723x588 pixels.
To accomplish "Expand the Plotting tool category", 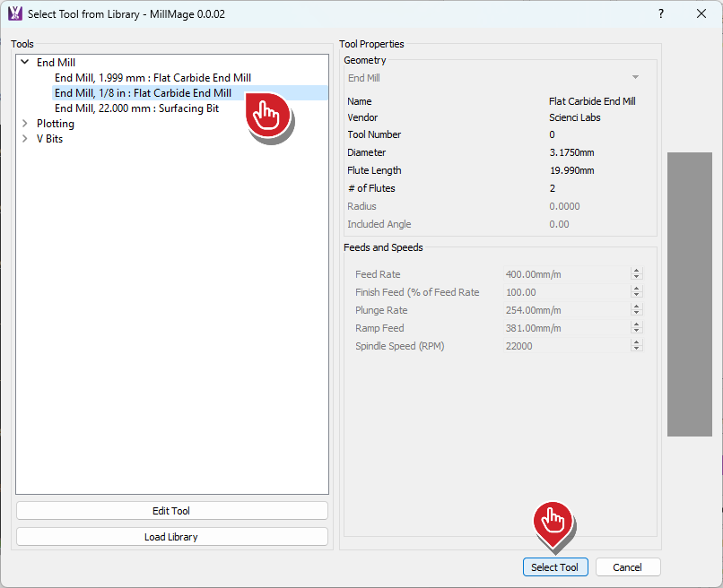I will (25, 124).
